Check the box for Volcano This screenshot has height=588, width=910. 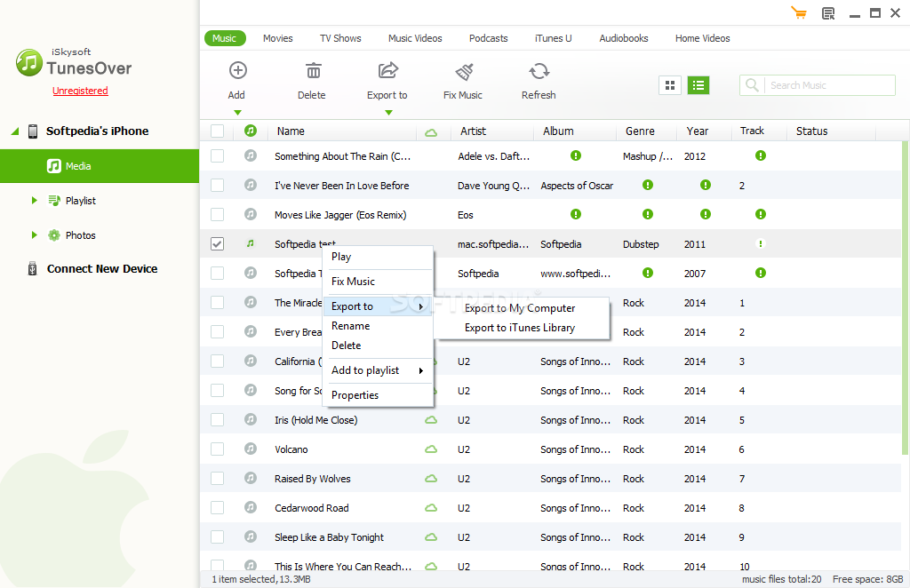(217, 449)
